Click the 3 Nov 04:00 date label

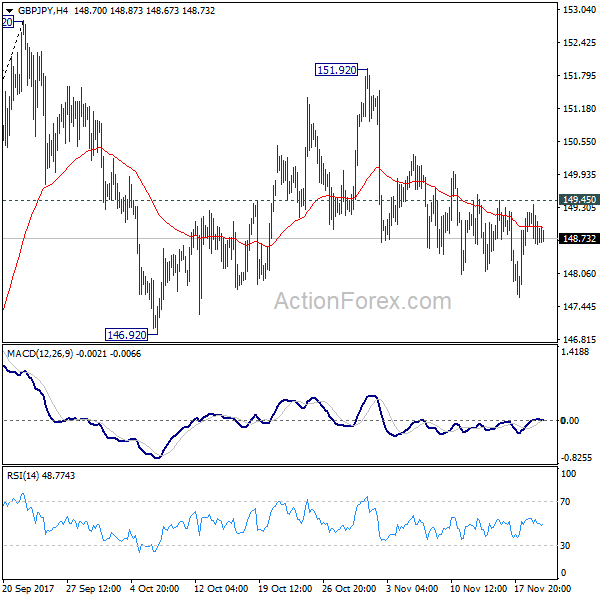point(412,588)
